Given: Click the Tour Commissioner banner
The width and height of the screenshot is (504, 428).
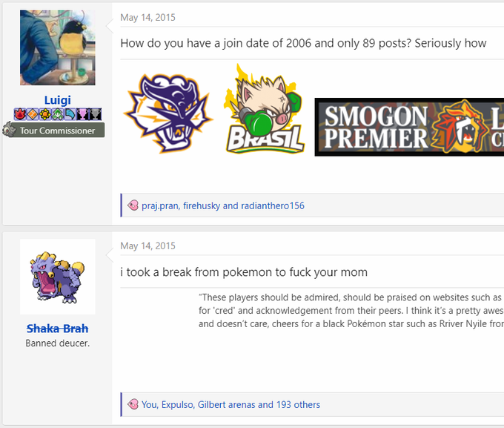Looking at the screenshot, I should point(57,131).
